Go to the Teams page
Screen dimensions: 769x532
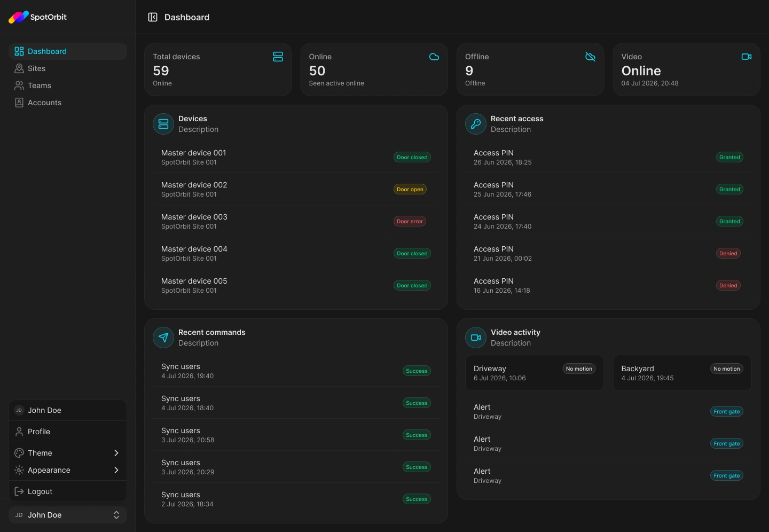[68, 85]
